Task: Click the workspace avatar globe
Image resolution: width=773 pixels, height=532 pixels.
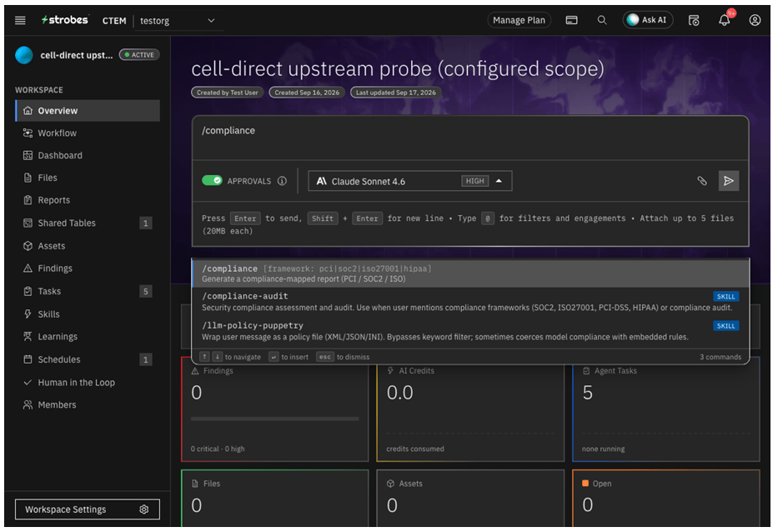Action: (x=24, y=55)
